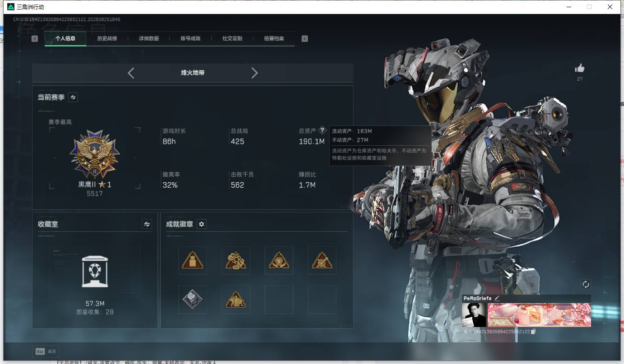Edit the PeRoGriefa name with pencil icon

pos(497,298)
